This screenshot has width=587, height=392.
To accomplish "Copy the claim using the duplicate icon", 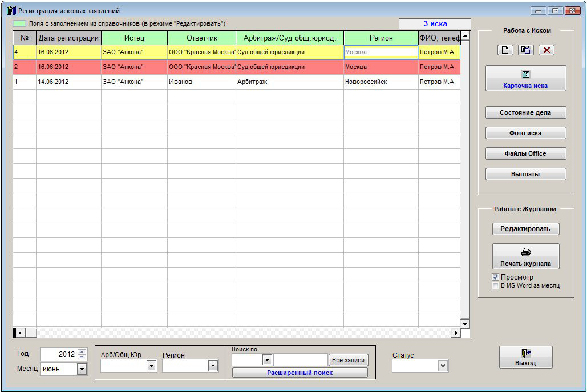I will [x=525, y=50].
